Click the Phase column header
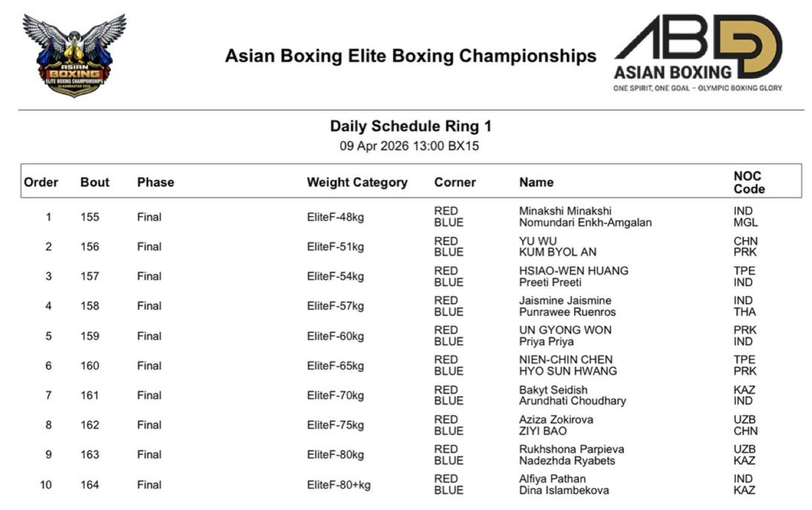The image size is (812, 510). [155, 182]
